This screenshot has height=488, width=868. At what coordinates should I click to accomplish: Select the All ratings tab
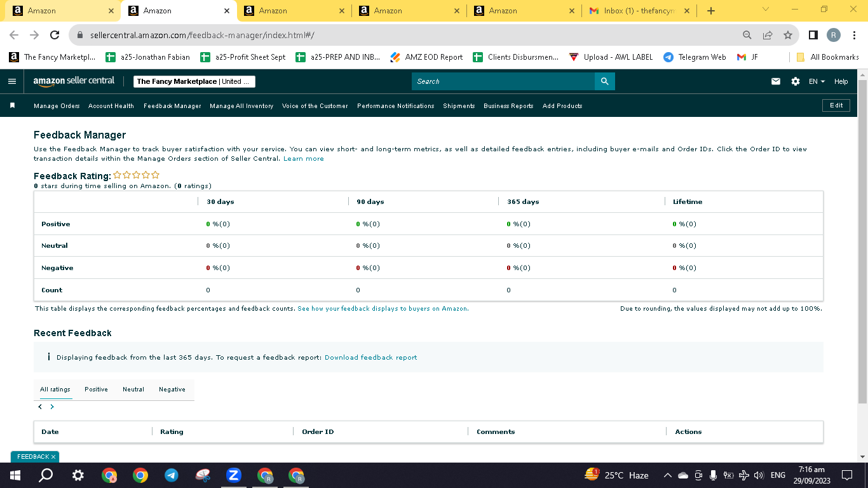pos(55,390)
